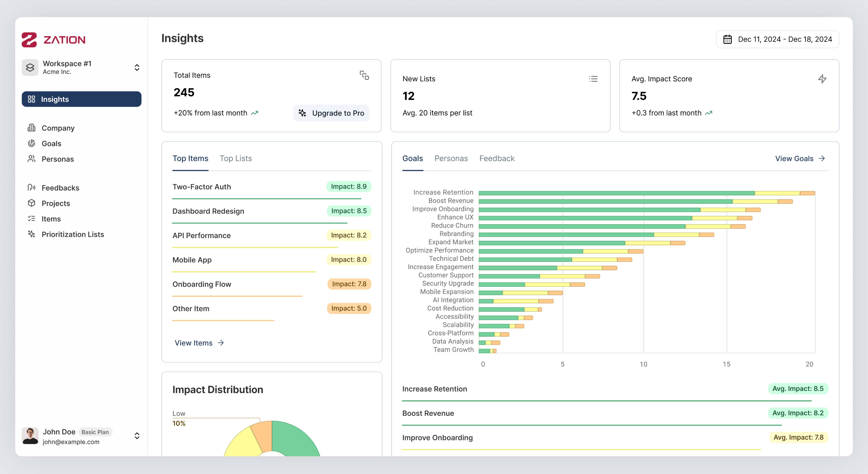Expand the Workspace #1 switcher
The image size is (868, 474).
[x=137, y=67]
